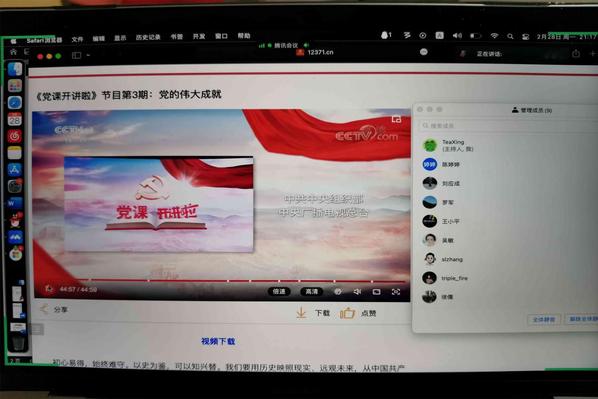Open macOS Spotlight search icon

pos(510,37)
